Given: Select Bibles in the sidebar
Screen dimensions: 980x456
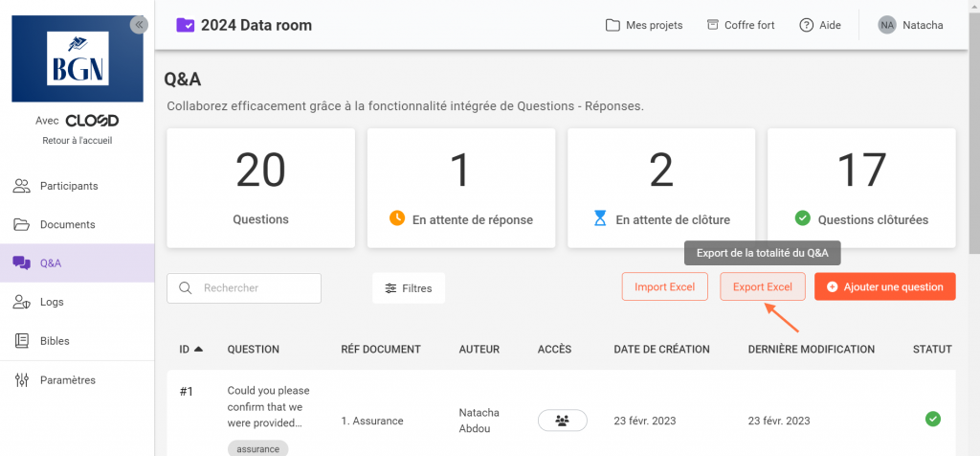Looking at the screenshot, I should (x=55, y=341).
